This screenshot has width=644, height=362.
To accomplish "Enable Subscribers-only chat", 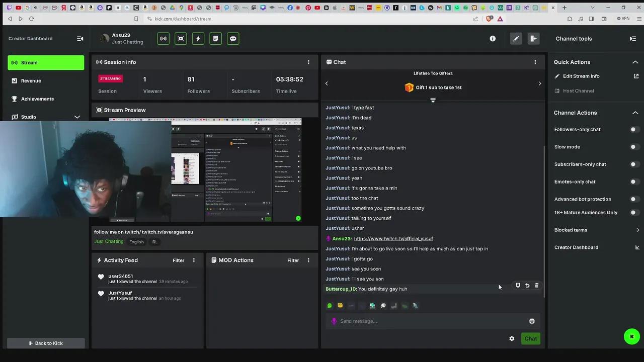I will pyautogui.click(x=634, y=164).
